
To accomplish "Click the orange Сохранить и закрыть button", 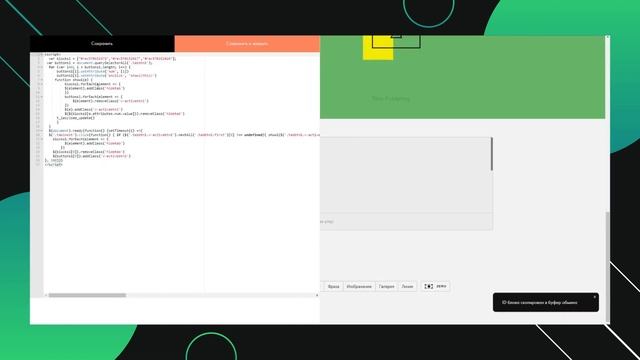I will (x=247, y=43).
